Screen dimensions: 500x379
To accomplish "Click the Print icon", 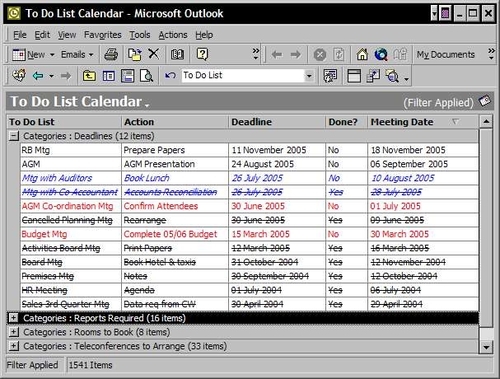I will pos(111,54).
